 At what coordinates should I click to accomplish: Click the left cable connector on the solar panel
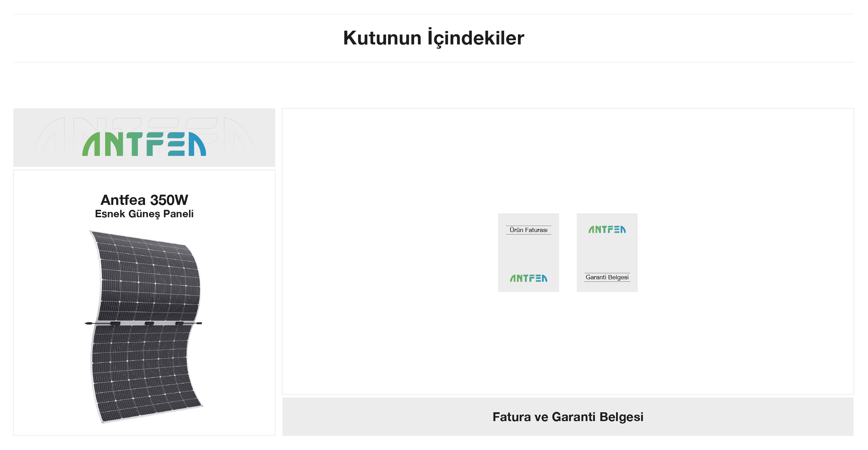pyautogui.click(x=89, y=323)
